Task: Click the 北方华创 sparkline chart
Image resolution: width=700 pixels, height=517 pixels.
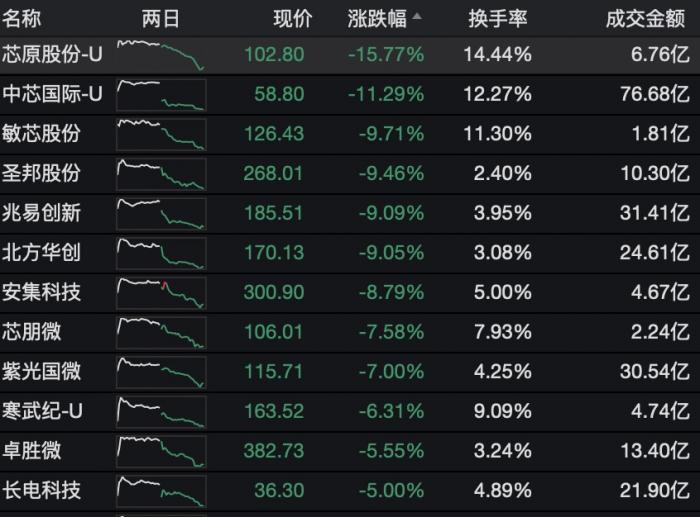Action: (161, 252)
